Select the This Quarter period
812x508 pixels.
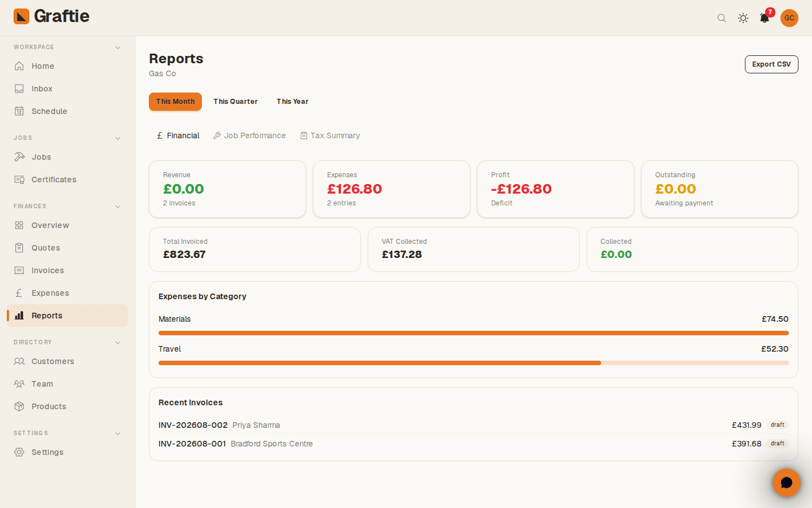click(236, 102)
